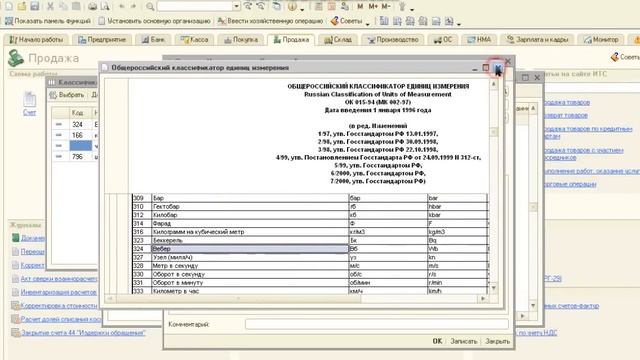640x360 pixels.
Task: Click the printer icon in toolbar
Action: pyautogui.click(x=93, y=6)
